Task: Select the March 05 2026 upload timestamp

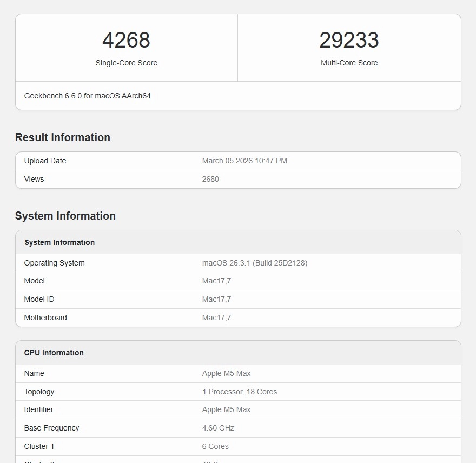Action: pyautogui.click(x=244, y=161)
